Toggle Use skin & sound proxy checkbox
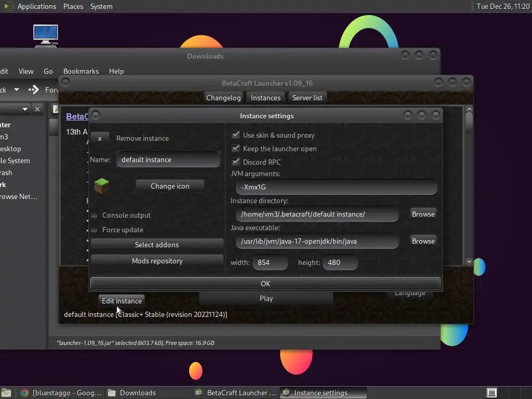The image size is (532, 399). [x=235, y=135]
